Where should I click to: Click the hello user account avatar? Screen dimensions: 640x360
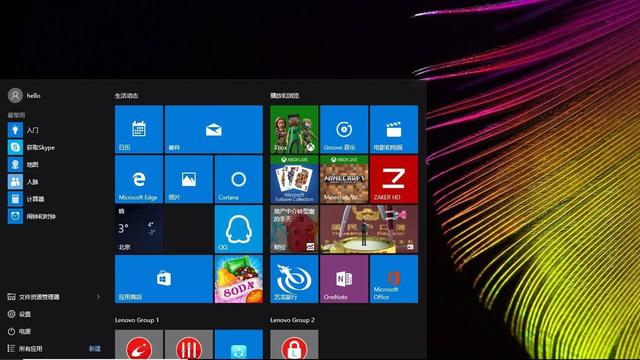[x=15, y=96]
